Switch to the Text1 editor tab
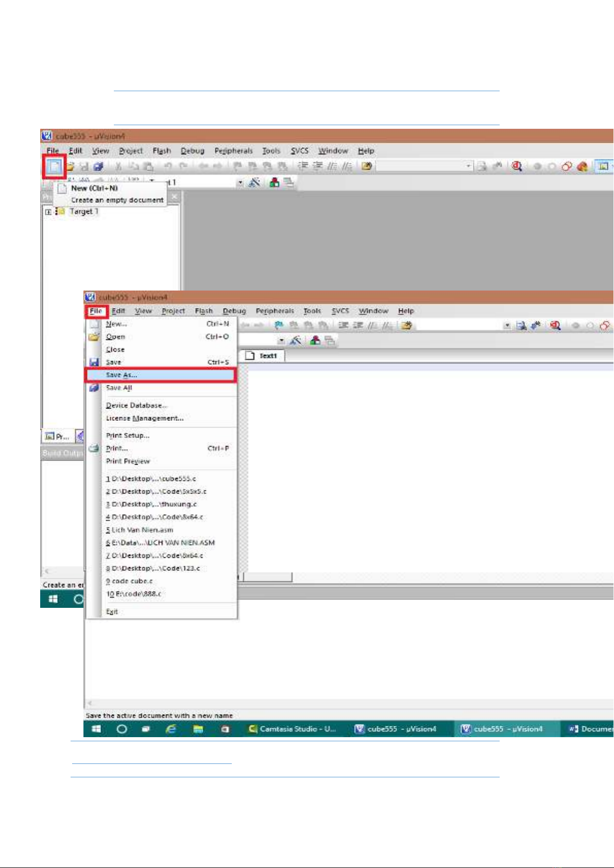Image resolution: width=614 pixels, height=868 pixels. coord(262,356)
